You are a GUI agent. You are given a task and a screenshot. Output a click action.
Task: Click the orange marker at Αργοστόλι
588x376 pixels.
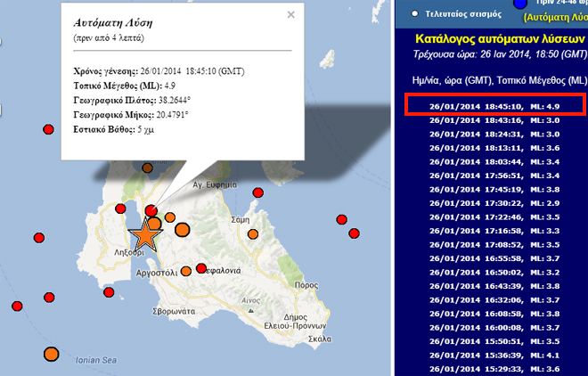click(x=185, y=272)
